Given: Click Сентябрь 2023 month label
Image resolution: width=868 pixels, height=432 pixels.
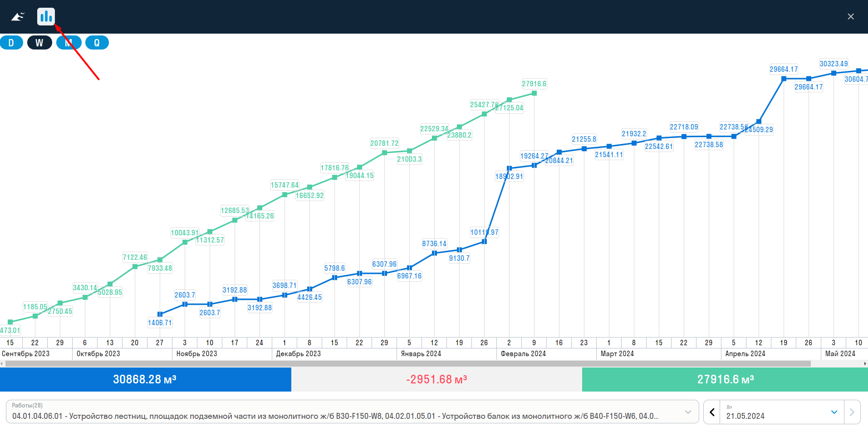Looking at the screenshot, I should click(26, 353).
